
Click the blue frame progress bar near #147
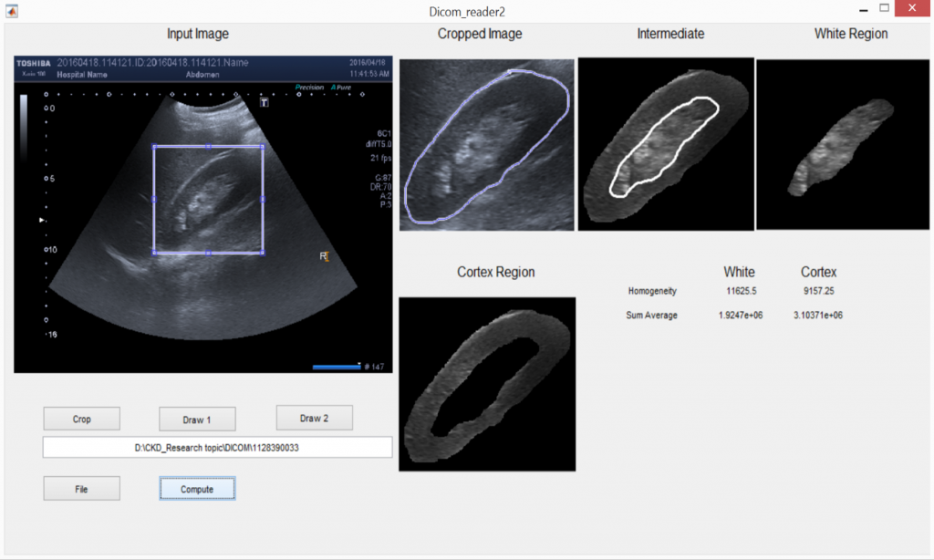point(336,367)
